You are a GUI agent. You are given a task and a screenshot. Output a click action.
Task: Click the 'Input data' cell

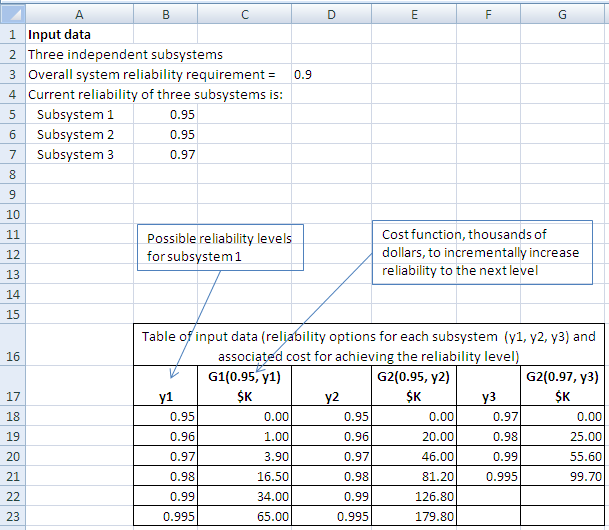click(x=79, y=34)
